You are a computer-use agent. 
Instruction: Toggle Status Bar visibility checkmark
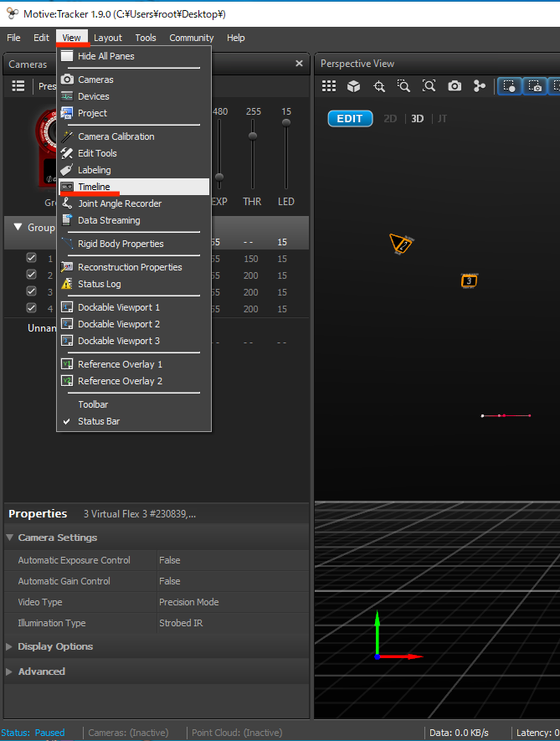click(134, 421)
